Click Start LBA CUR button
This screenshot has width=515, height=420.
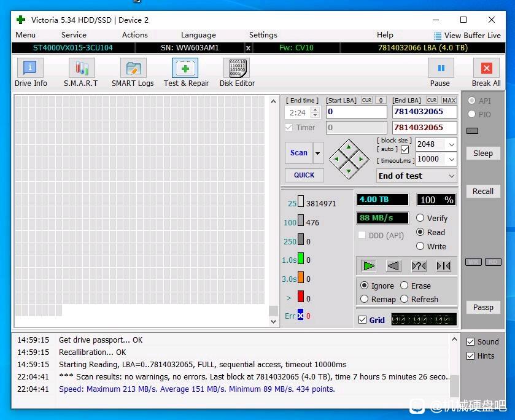[x=366, y=100]
